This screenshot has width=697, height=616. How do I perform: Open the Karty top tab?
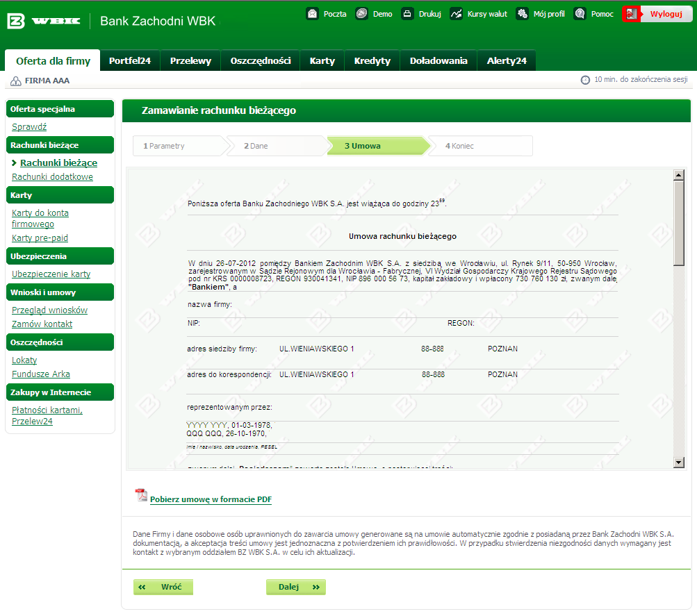[322, 60]
